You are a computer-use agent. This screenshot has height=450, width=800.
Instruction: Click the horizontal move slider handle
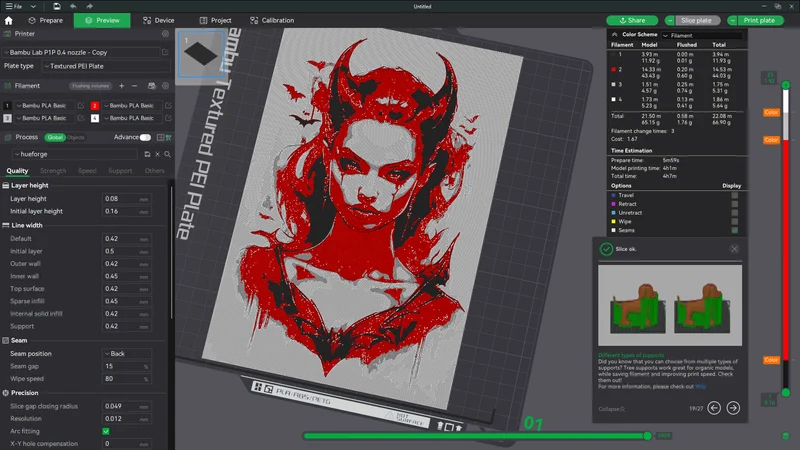(x=647, y=436)
